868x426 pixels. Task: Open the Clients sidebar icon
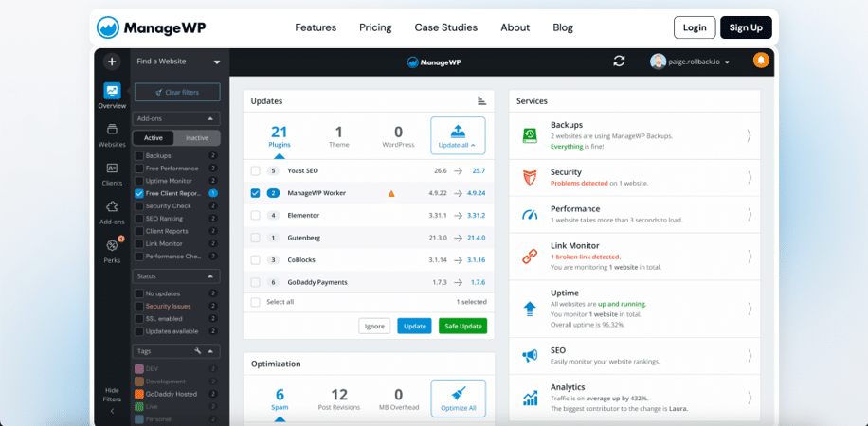pyautogui.click(x=112, y=169)
